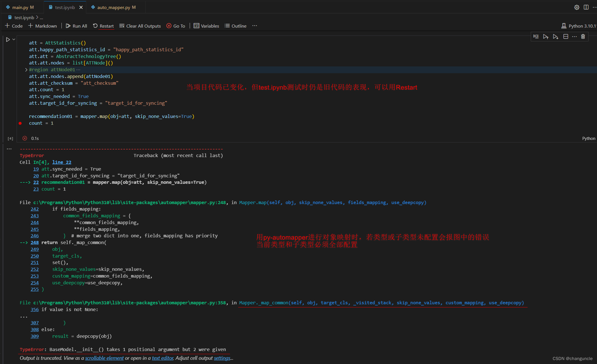This screenshot has height=364, width=597.
Task: Click split editor layout icon
Action: (586, 7)
